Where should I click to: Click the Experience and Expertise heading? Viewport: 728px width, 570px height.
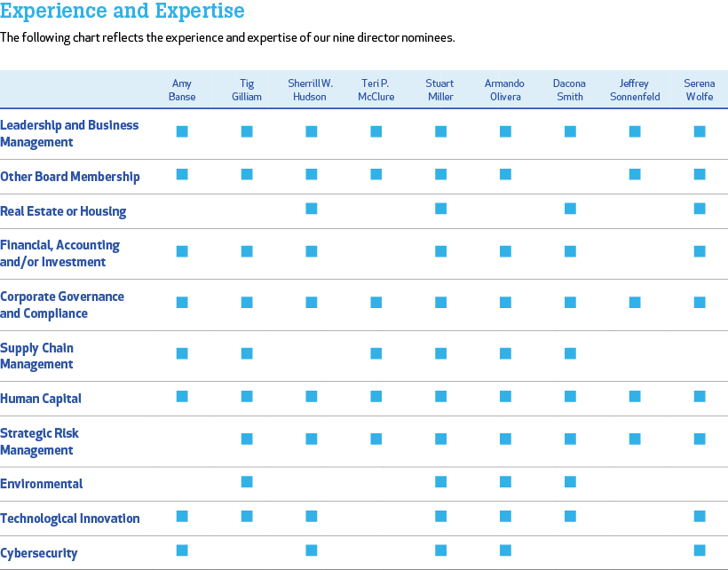[x=123, y=12]
